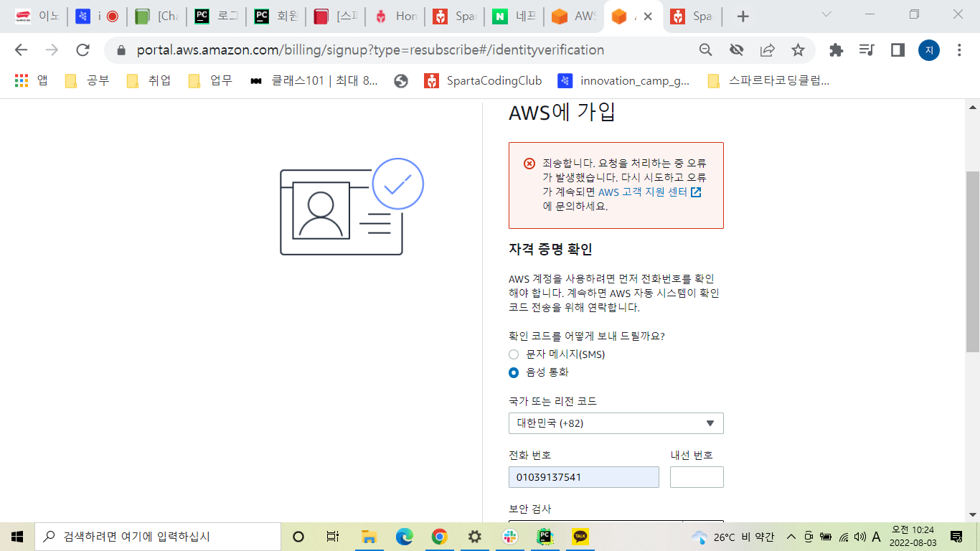Launch Microsoft Edge from taskbar

(404, 537)
